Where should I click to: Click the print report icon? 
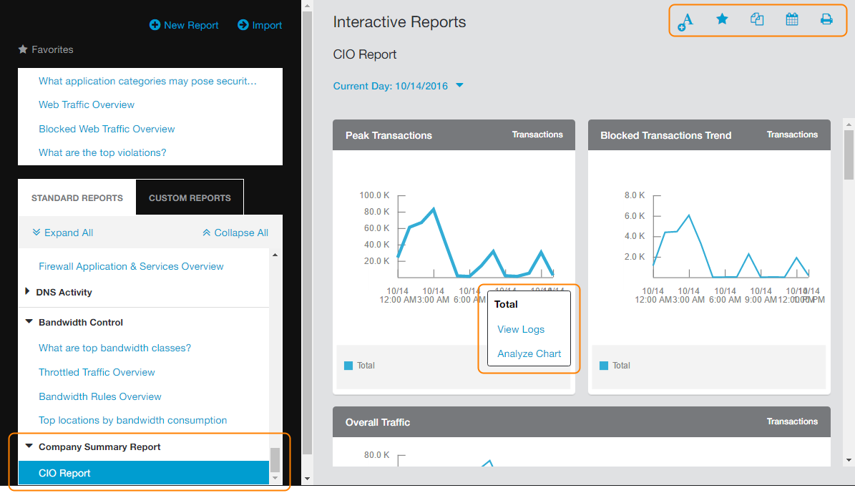point(826,19)
